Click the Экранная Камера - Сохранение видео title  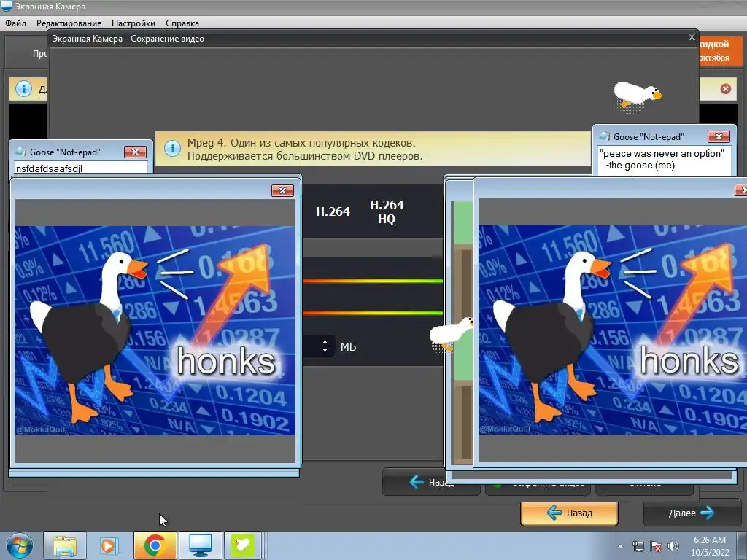128,39
